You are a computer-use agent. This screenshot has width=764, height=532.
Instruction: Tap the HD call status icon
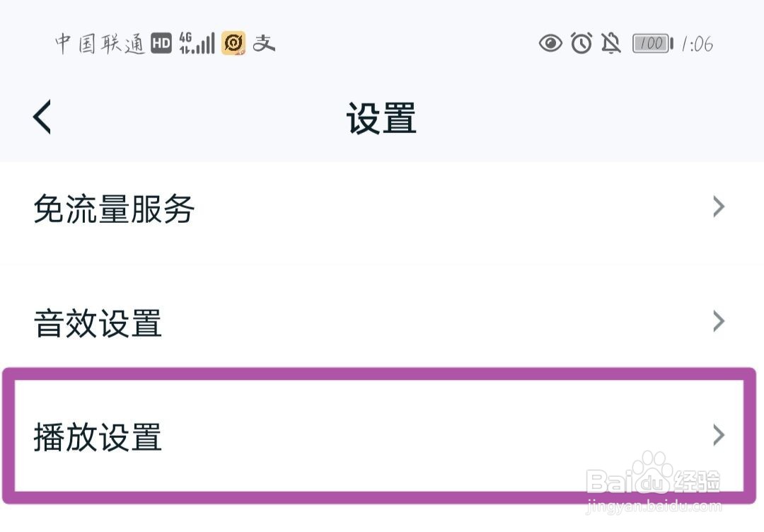[161, 44]
